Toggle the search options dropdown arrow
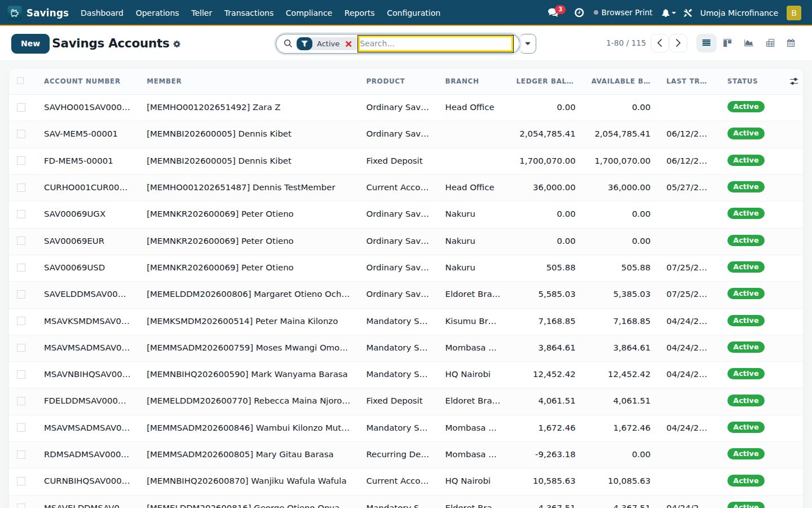812x508 pixels. 528,43
